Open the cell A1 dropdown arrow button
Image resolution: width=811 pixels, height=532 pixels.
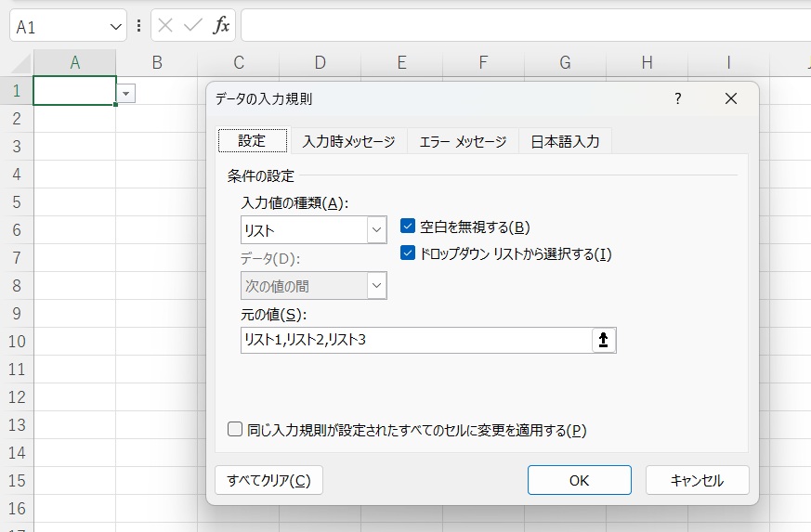pyautogui.click(x=126, y=93)
